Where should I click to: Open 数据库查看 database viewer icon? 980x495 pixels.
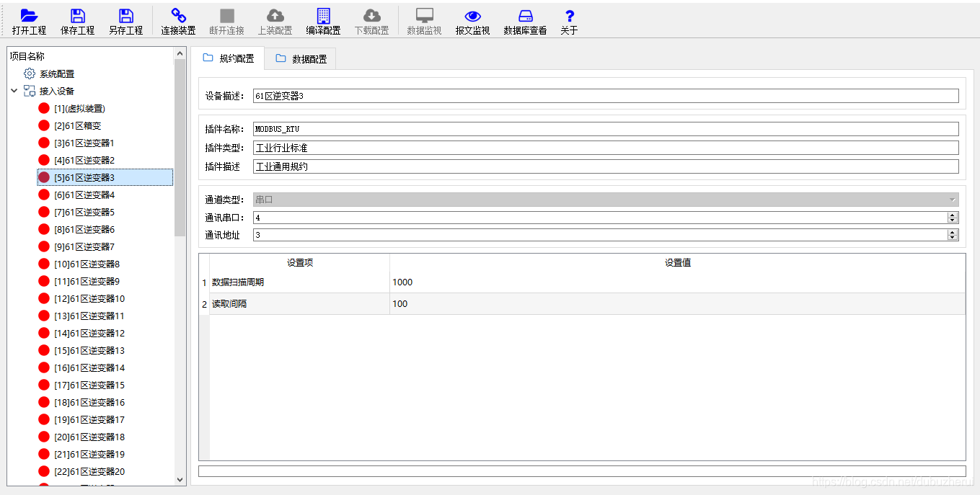pyautogui.click(x=526, y=15)
